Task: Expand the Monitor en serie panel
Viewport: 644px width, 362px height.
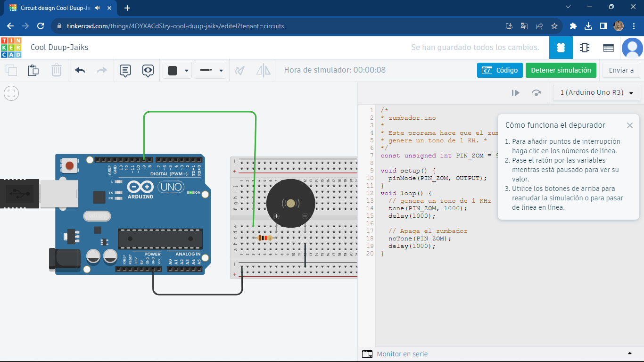Action: pos(629,354)
